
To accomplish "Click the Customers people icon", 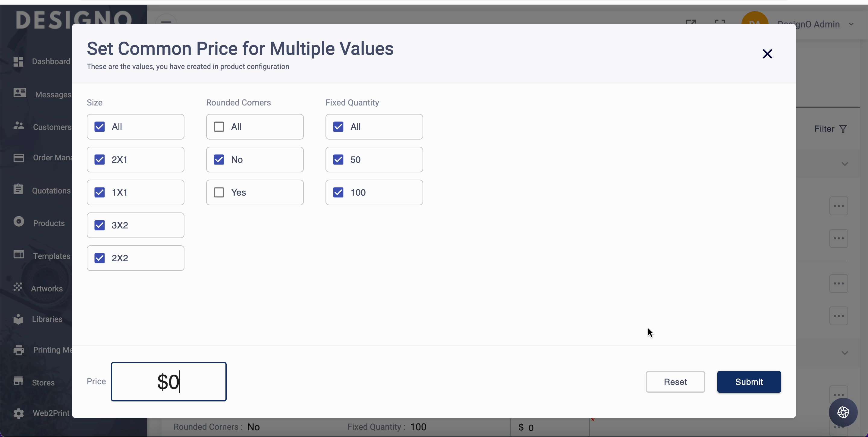I will (19, 126).
